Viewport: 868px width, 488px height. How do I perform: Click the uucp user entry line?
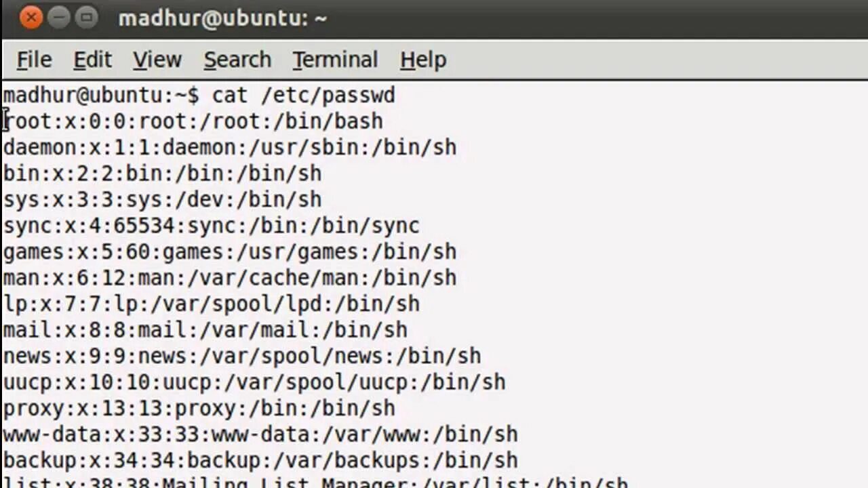point(254,382)
